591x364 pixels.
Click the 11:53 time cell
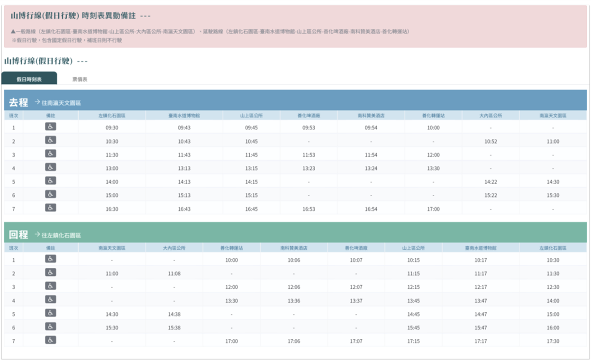coord(309,155)
